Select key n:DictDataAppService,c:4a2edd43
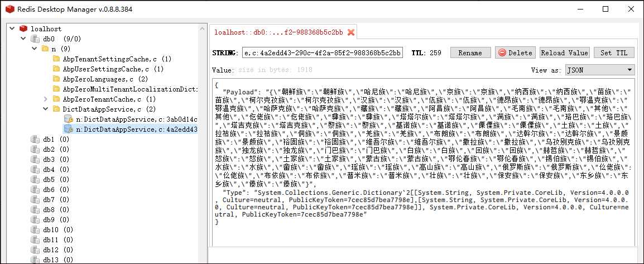The image size is (644, 264). [x=137, y=129]
